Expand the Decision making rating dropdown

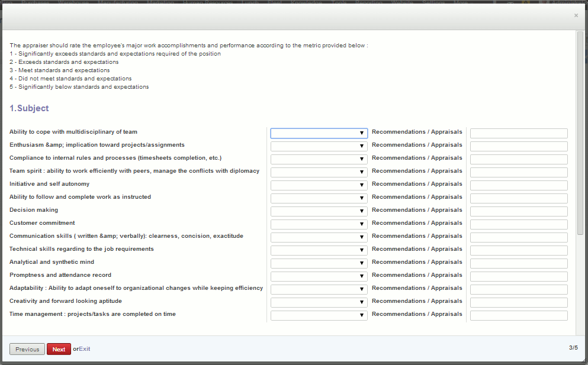click(319, 211)
